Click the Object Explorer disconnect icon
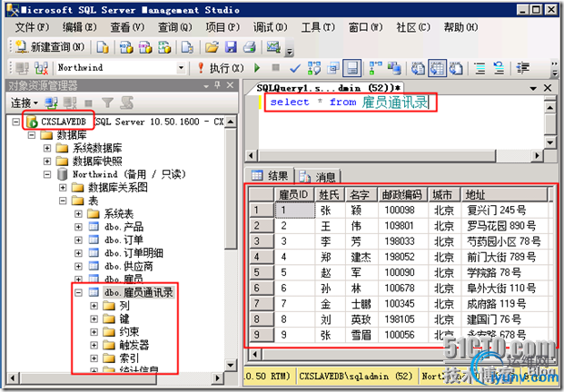 click(x=70, y=103)
